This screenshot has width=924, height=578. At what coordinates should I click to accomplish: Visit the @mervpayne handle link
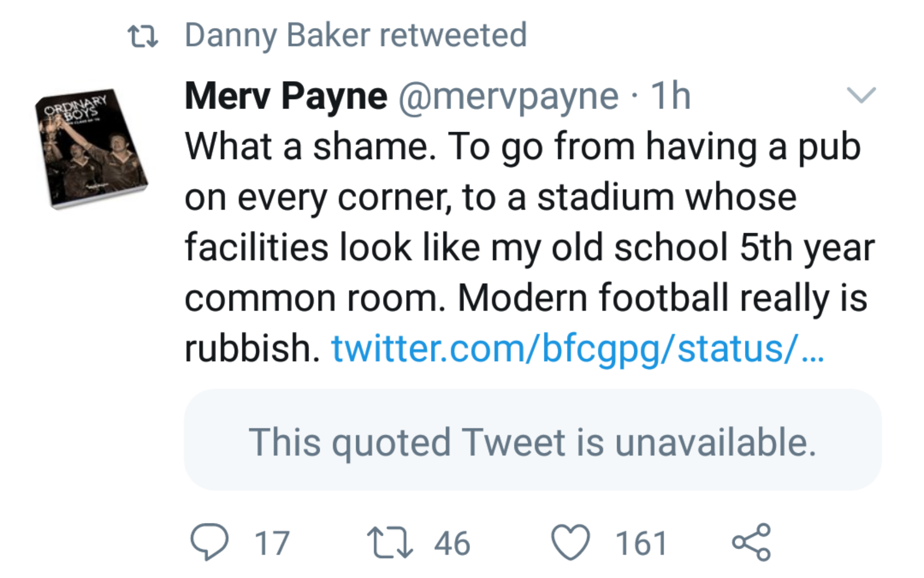coord(509,96)
